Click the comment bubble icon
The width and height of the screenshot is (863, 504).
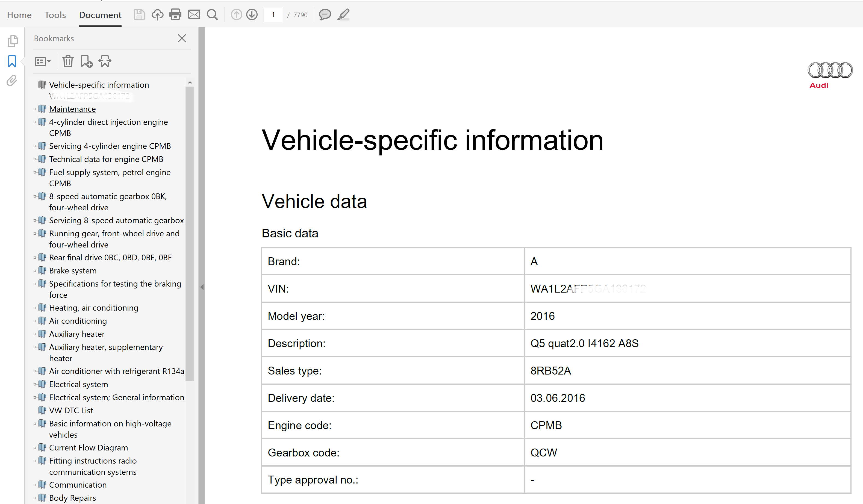point(325,14)
